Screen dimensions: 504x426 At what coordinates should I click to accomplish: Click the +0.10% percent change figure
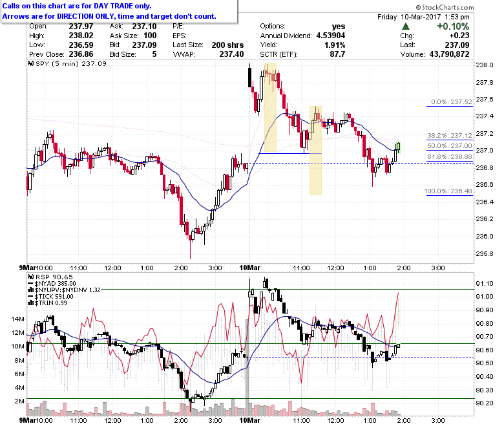453,27
